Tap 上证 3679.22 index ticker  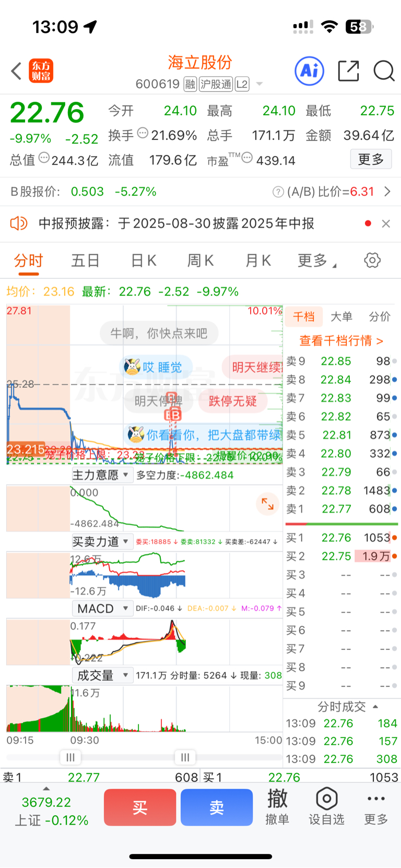pyautogui.click(x=51, y=811)
